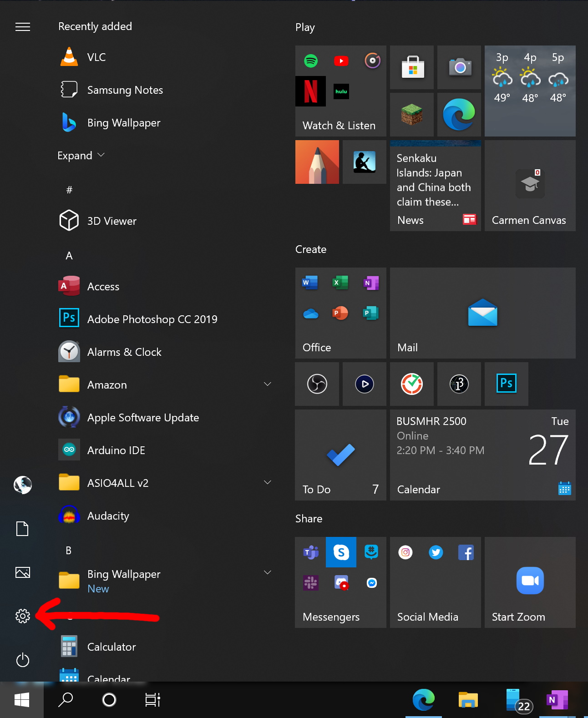
Task: Open the Messengers tile folder
Action: (340, 582)
